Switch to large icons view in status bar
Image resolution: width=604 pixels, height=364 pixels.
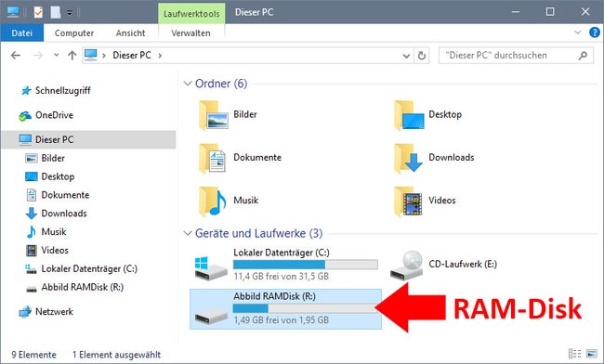[x=591, y=353]
